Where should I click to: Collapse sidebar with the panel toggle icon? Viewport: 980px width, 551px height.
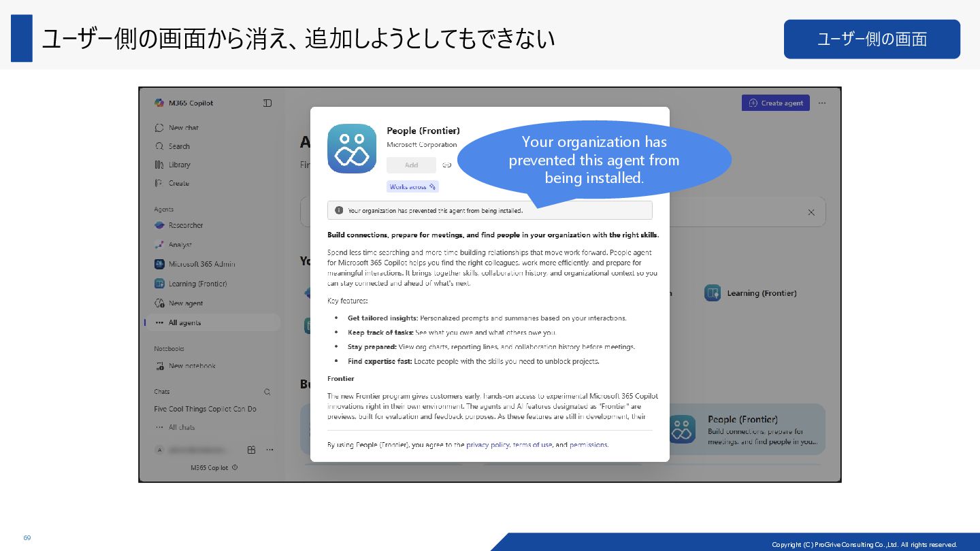pyautogui.click(x=267, y=103)
